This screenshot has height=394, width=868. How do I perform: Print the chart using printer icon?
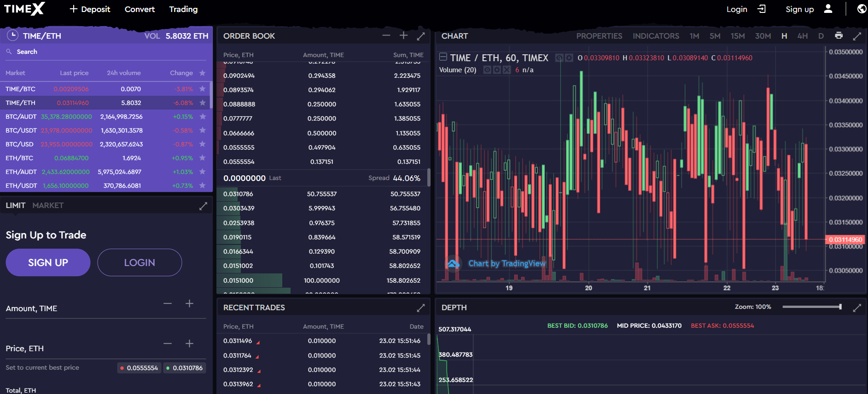click(839, 35)
